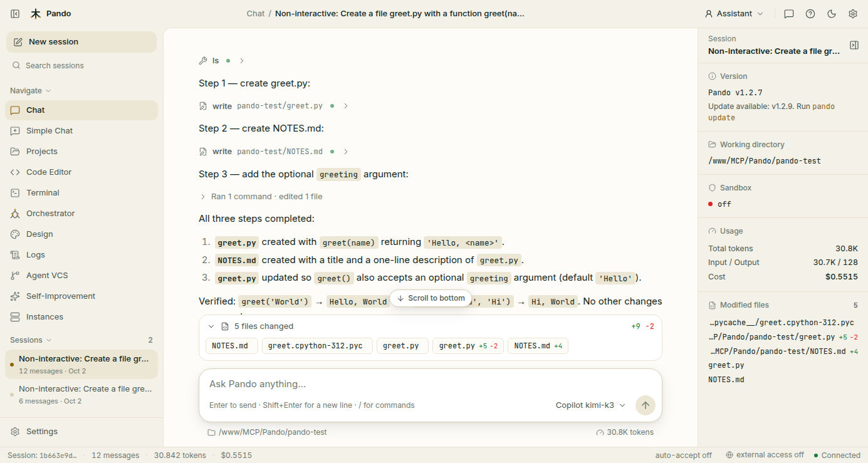
Task: Click the Scroll to bottom button
Action: tap(431, 298)
